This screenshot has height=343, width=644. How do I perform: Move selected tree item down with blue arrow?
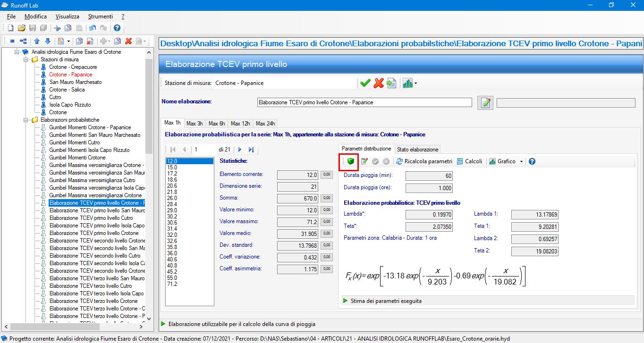point(47,42)
